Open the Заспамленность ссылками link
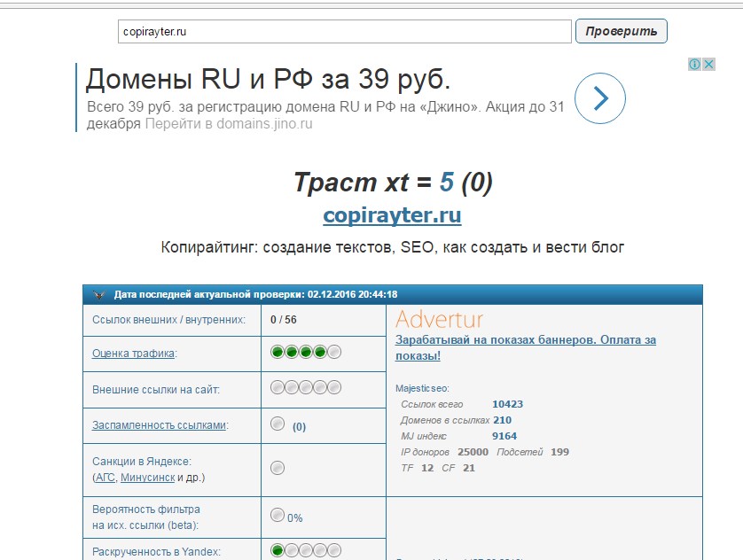The width and height of the screenshot is (743, 560). point(160,425)
